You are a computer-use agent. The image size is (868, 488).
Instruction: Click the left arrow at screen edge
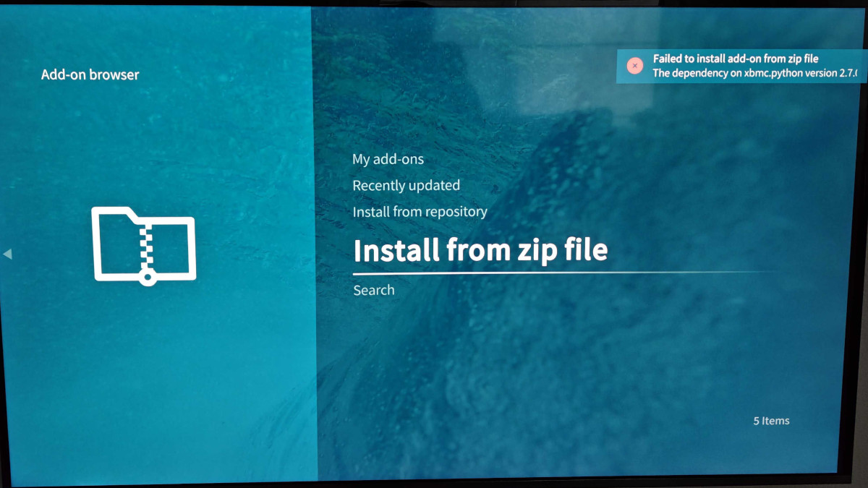[7, 254]
